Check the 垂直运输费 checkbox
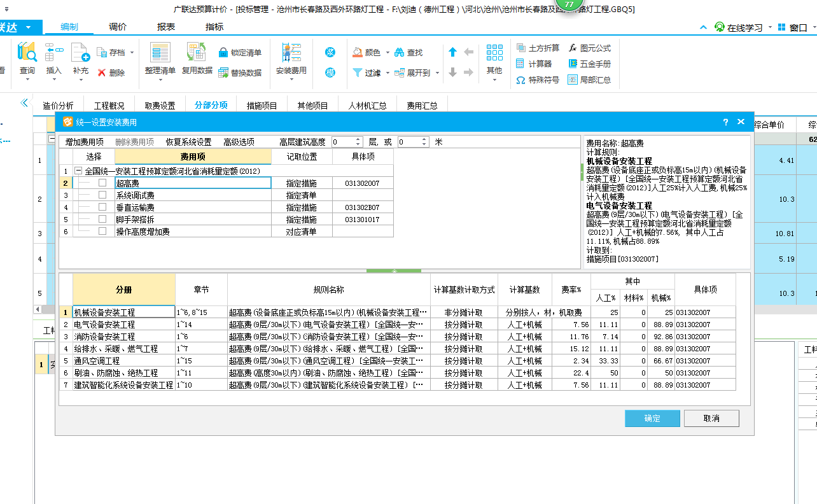 click(102, 207)
